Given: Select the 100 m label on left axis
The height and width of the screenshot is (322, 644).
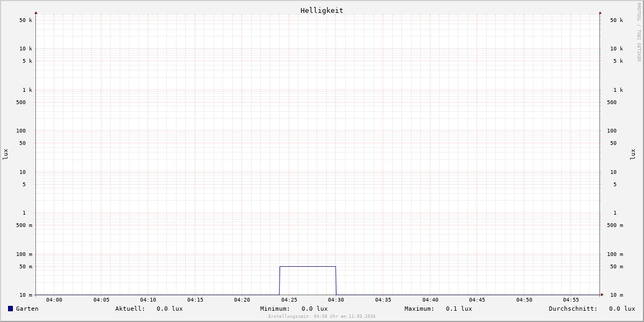Looking at the screenshot, I should tap(24, 254).
